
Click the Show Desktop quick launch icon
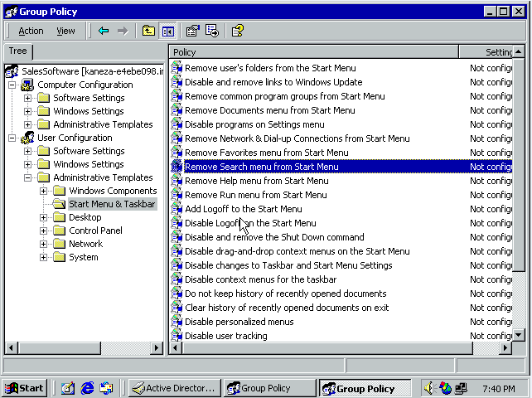[68, 388]
